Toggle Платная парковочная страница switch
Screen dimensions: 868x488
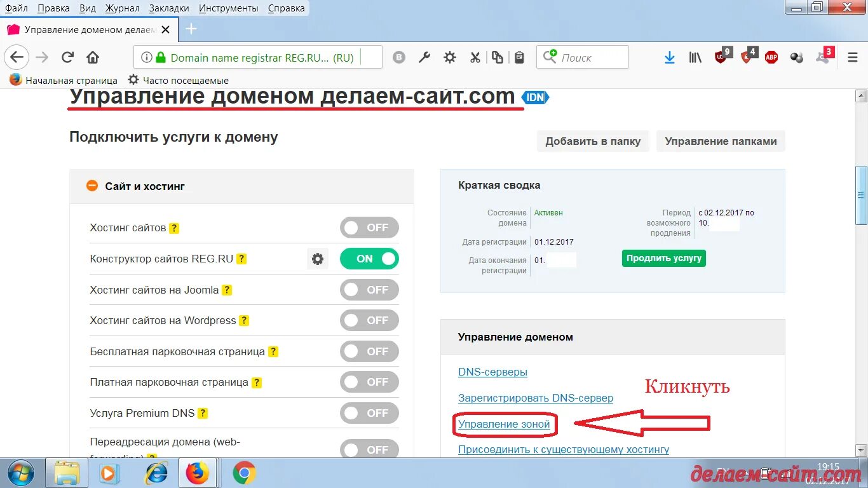pyautogui.click(x=369, y=382)
